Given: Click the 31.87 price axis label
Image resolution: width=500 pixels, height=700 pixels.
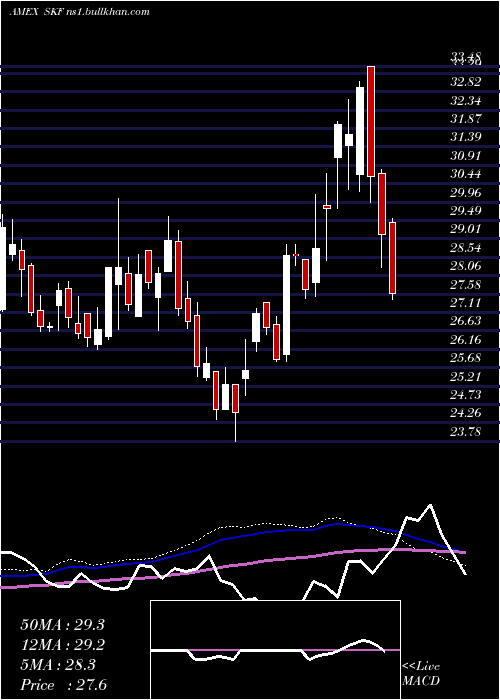Looking at the screenshot, I should click(466, 119).
